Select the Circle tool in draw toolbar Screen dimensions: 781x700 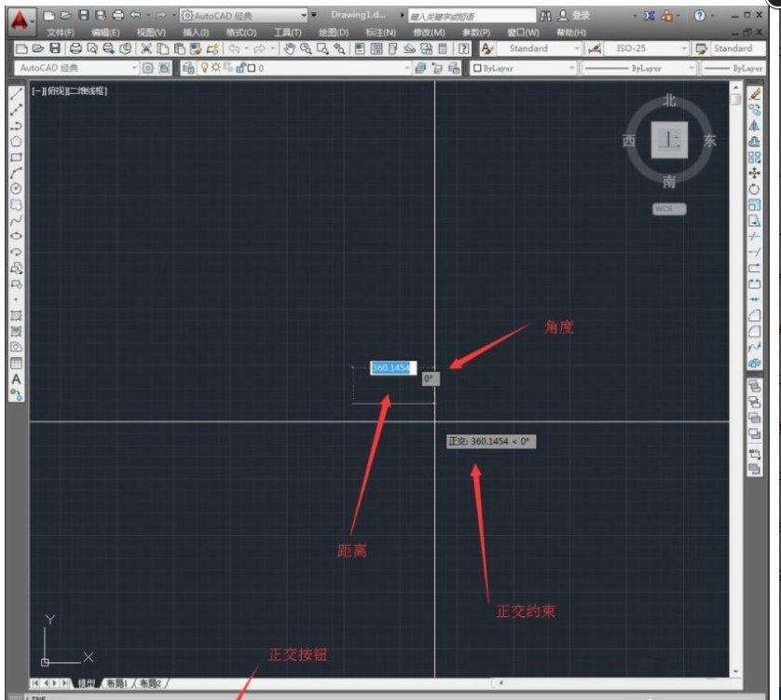pyautogui.click(x=16, y=188)
